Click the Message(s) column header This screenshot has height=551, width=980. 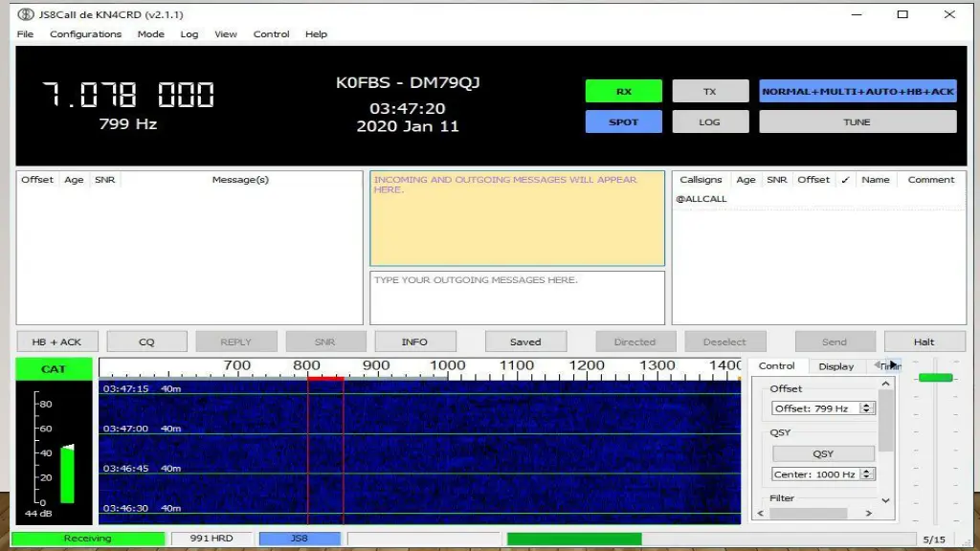point(240,180)
